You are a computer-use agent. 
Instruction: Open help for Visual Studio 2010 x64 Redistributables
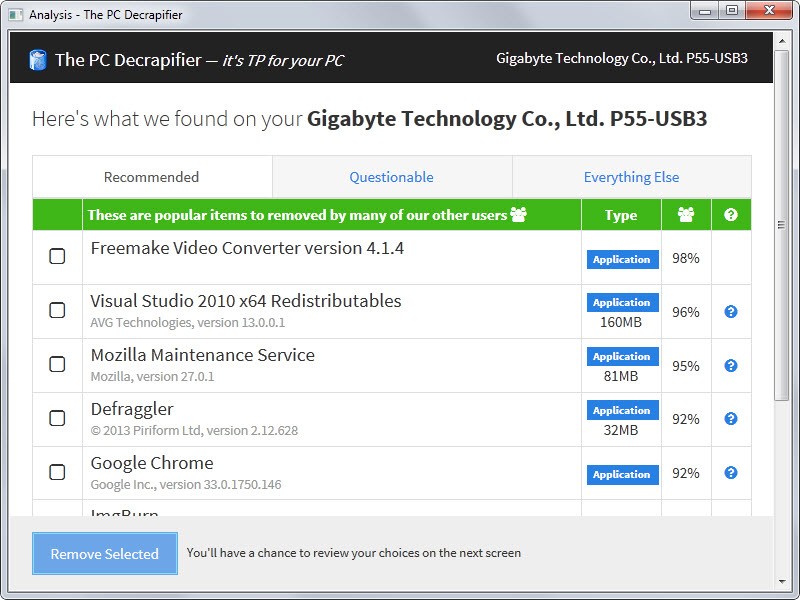731,311
